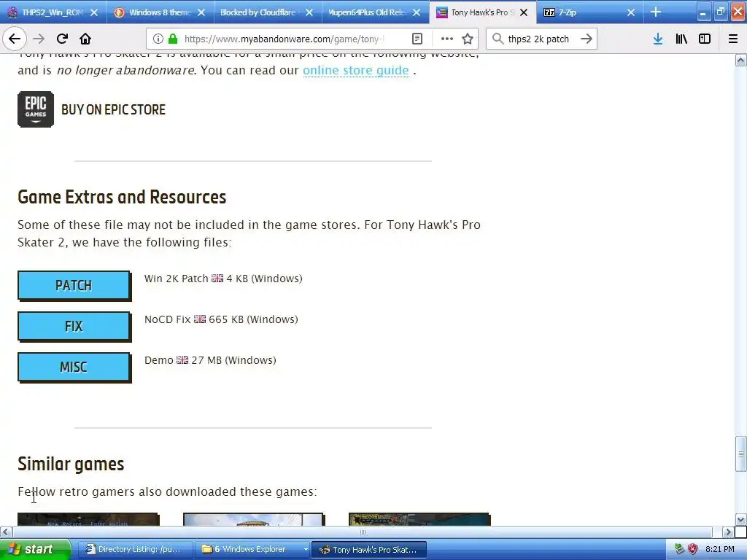Image resolution: width=747 pixels, height=560 pixels.
Task: Open the browser home page
Action: pos(85,39)
